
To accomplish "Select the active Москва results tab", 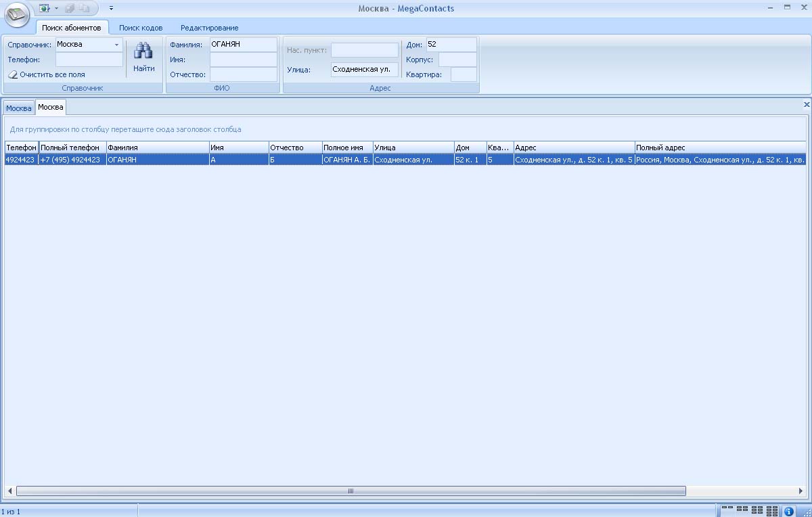I will 51,108.
